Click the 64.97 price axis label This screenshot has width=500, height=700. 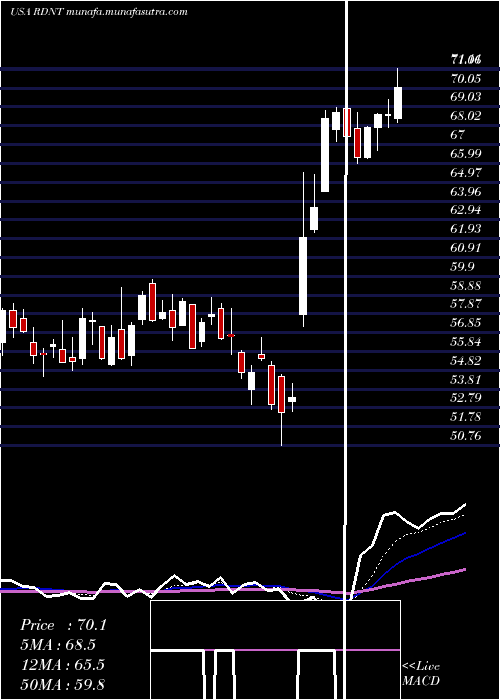467,172
